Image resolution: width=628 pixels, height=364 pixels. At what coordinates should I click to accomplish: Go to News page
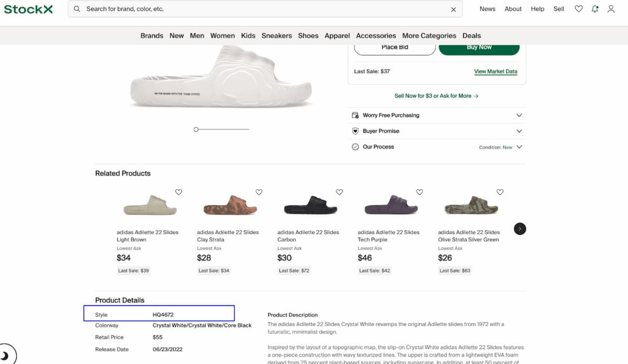click(x=487, y=9)
